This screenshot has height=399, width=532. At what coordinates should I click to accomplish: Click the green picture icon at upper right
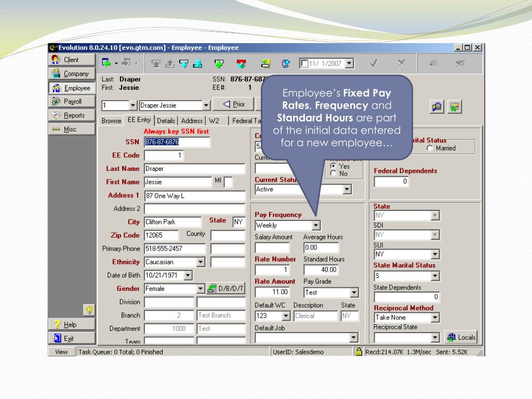455,107
